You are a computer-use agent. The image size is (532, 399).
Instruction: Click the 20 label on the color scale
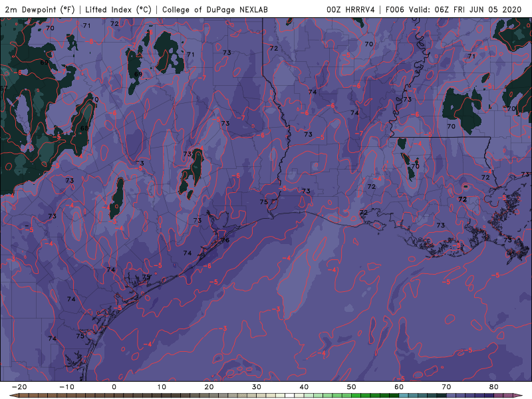209,387
